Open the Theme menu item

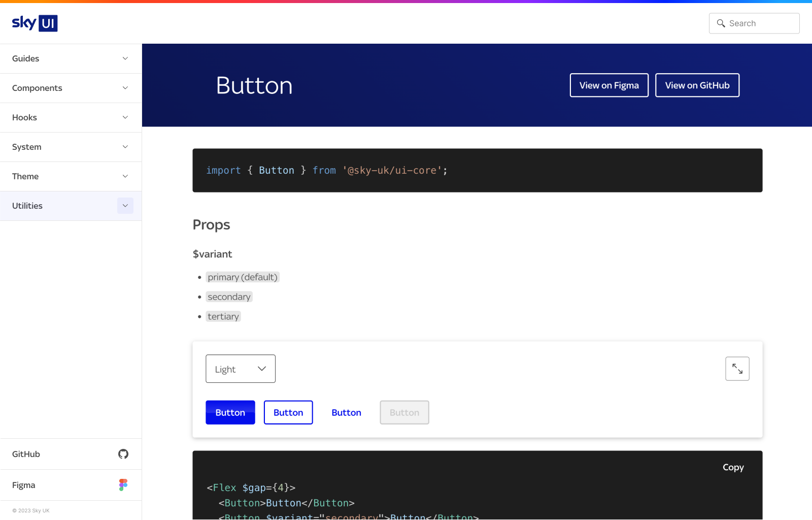tap(71, 176)
